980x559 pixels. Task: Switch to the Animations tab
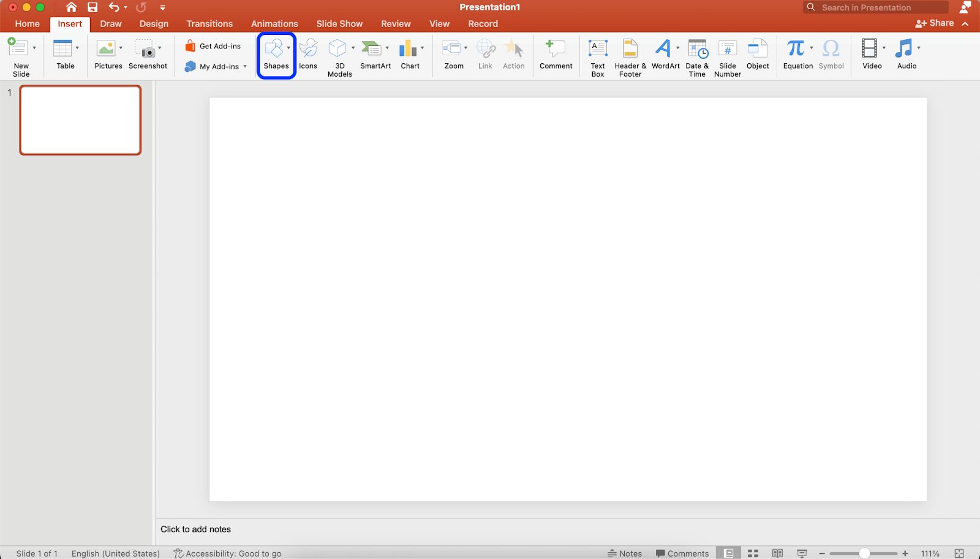pos(274,23)
